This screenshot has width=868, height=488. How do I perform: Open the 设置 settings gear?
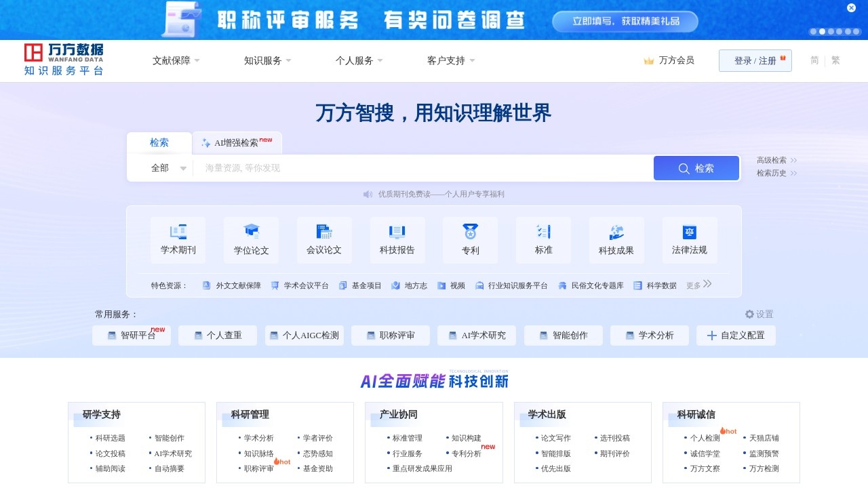760,314
